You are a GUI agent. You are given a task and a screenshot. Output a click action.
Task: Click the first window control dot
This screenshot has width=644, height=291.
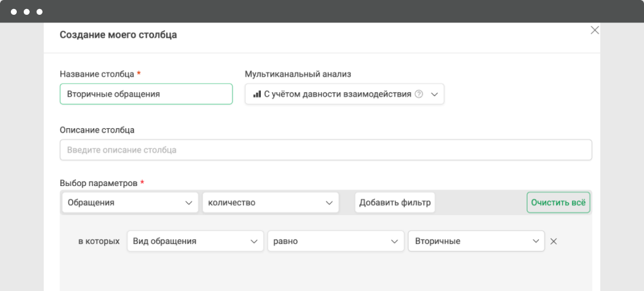(14, 12)
